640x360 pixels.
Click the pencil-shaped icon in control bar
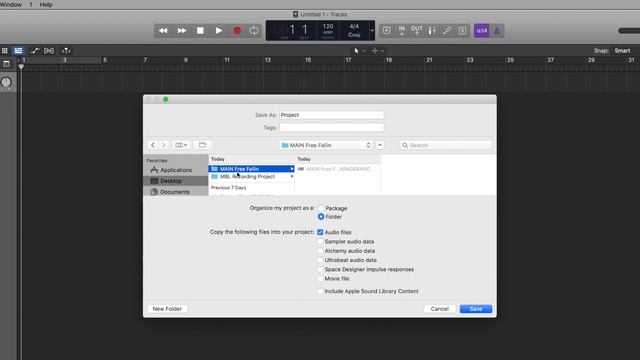point(447,31)
